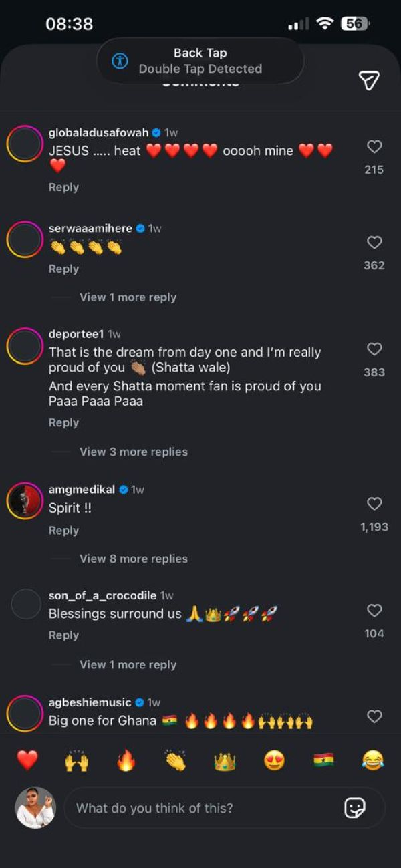Insert the red heart quick emoji
This screenshot has width=401, height=868.
27,760
